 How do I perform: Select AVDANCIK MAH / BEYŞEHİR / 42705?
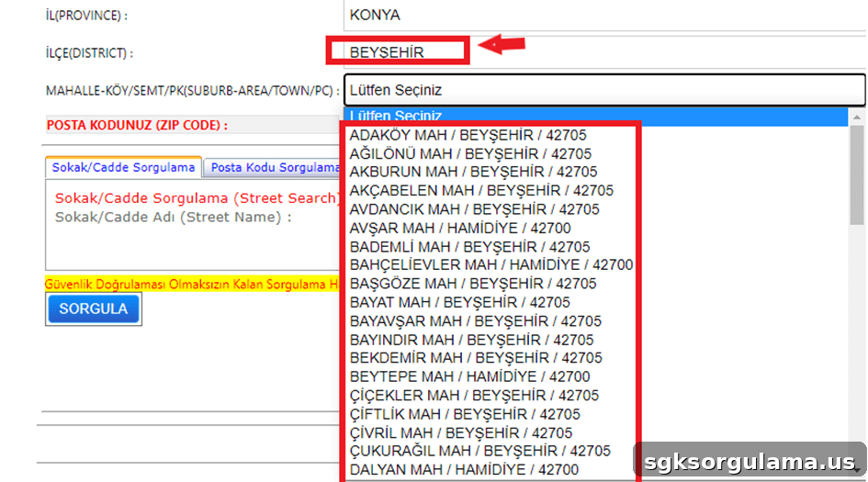pyautogui.click(x=595, y=209)
